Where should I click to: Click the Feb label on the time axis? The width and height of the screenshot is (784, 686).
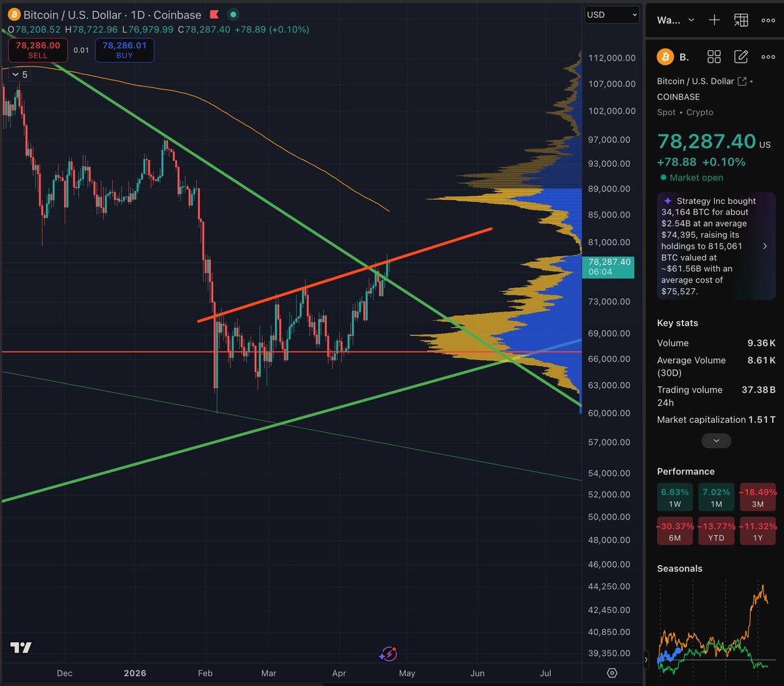click(x=205, y=673)
